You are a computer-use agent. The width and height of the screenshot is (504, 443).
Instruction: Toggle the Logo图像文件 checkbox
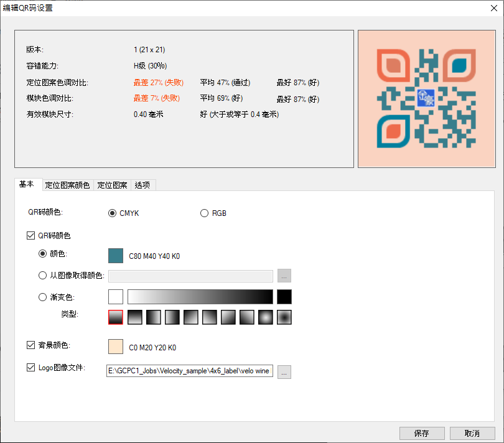pyautogui.click(x=30, y=368)
